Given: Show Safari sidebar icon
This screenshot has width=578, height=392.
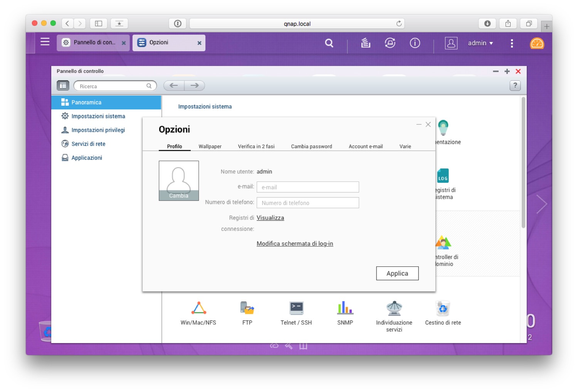Looking at the screenshot, I should pyautogui.click(x=99, y=24).
